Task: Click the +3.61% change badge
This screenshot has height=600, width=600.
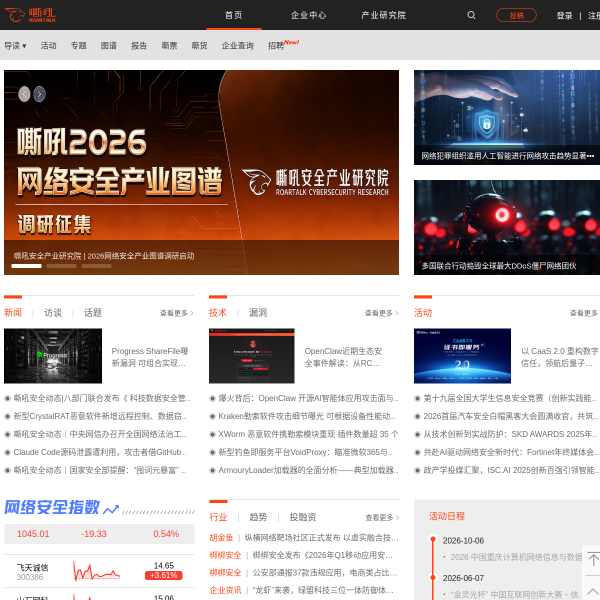Action: point(163,575)
